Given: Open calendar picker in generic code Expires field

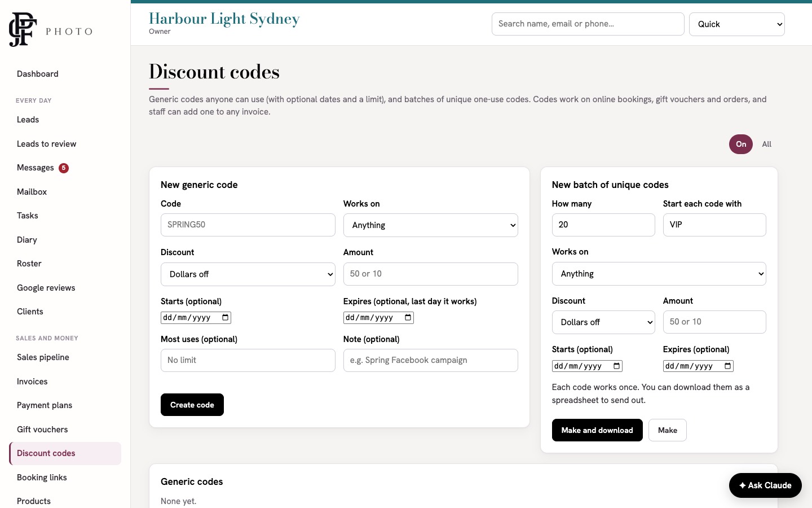Looking at the screenshot, I should (x=408, y=318).
